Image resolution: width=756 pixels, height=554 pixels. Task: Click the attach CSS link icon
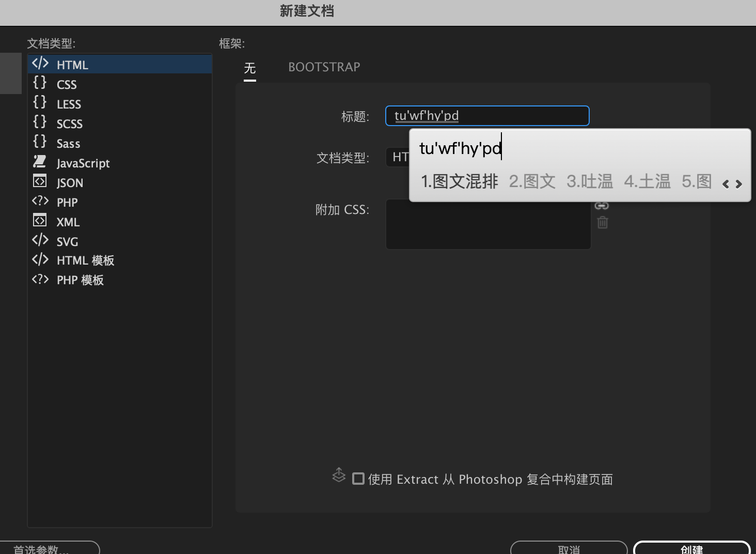[602, 205]
